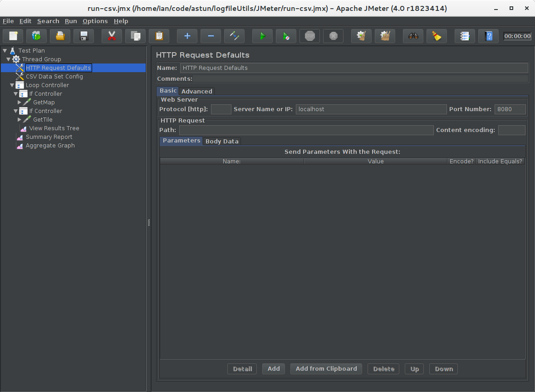
Task: Collapse the first If Controller arrow
Action: (x=16, y=93)
